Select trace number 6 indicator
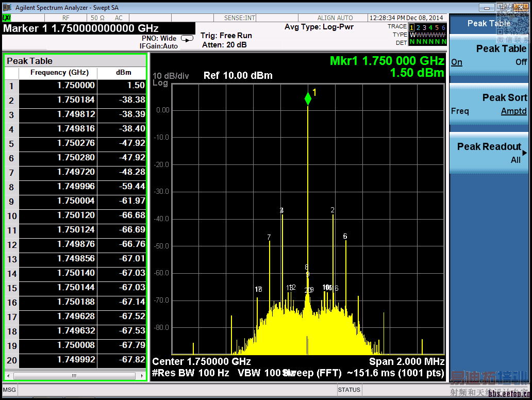The width and height of the screenshot is (532, 400). pyautogui.click(x=443, y=27)
